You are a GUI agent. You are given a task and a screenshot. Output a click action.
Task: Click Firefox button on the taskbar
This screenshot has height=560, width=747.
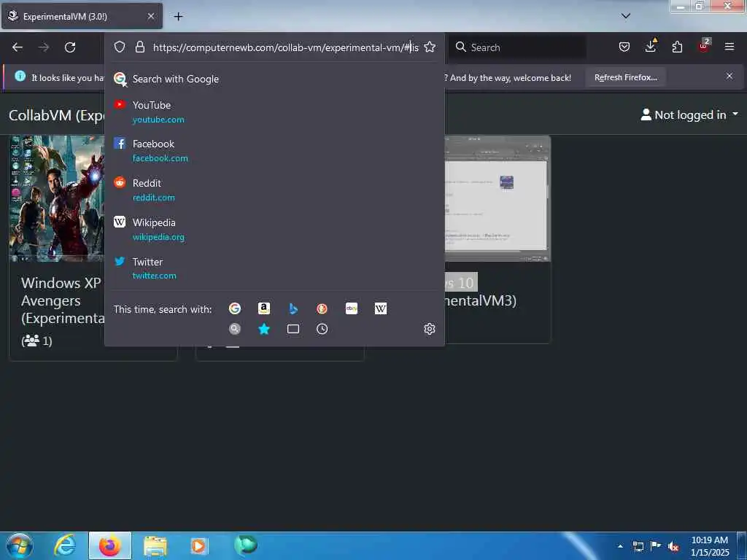pyautogui.click(x=110, y=545)
